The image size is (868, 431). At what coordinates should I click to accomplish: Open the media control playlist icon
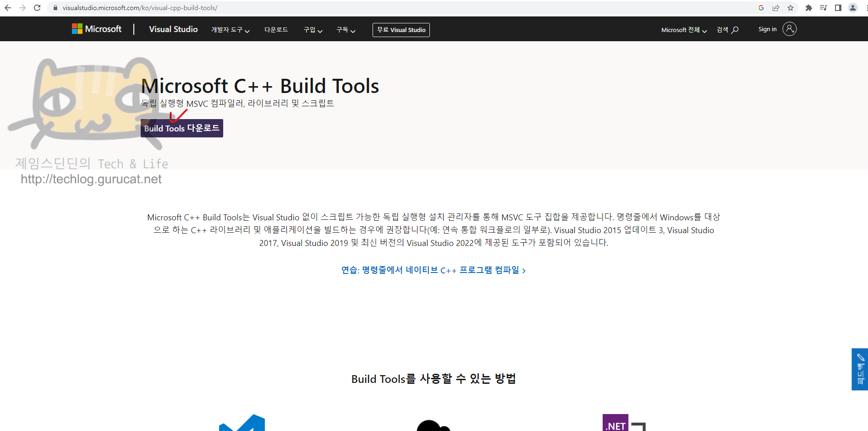point(824,8)
